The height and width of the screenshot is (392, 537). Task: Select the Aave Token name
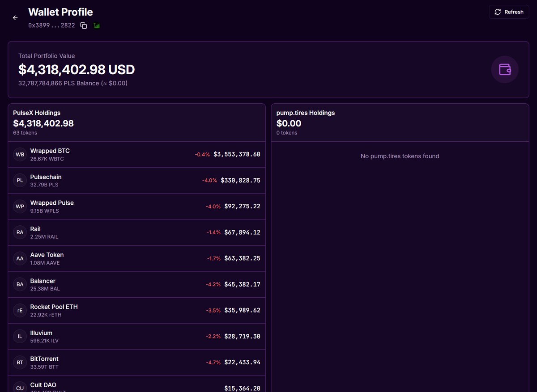(47, 255)
